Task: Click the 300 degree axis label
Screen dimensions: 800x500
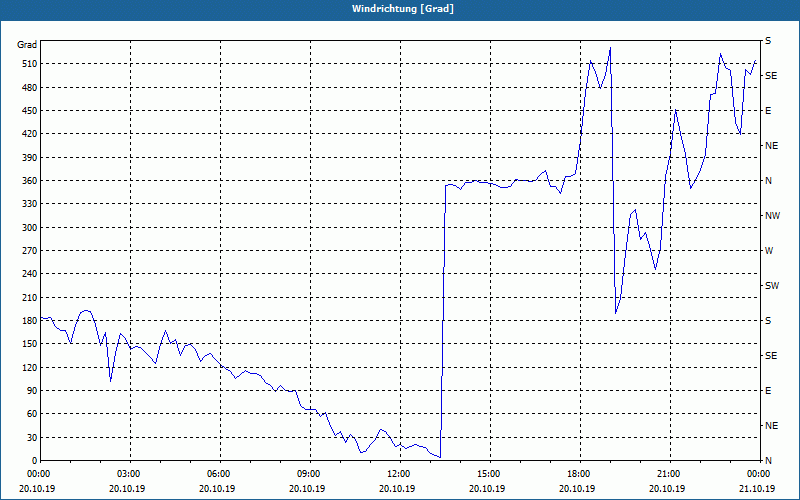Action: [29, 228]
